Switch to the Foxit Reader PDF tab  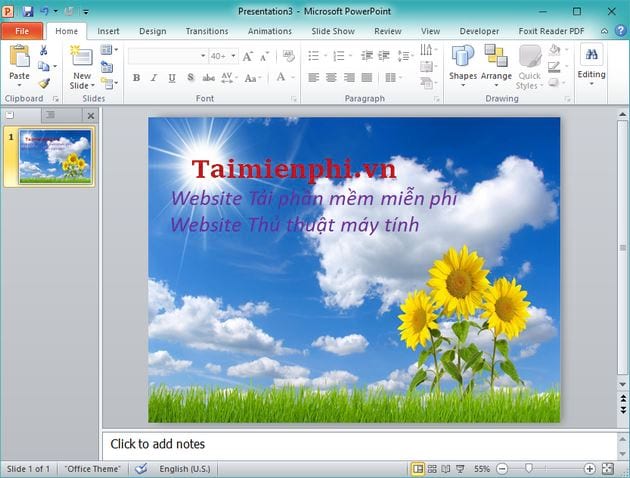point(551,31)
